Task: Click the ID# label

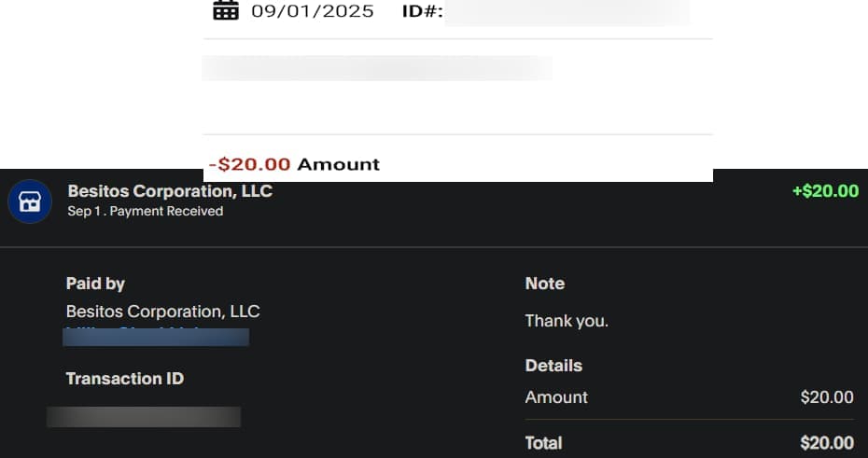Action: pyautogui.click(x=422, y=12)
